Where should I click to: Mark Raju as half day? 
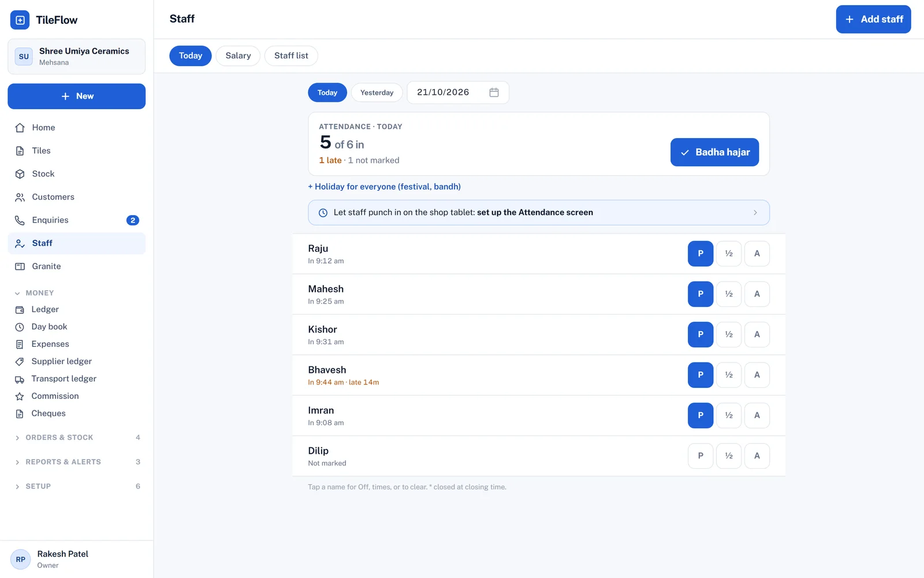(729, 254)
